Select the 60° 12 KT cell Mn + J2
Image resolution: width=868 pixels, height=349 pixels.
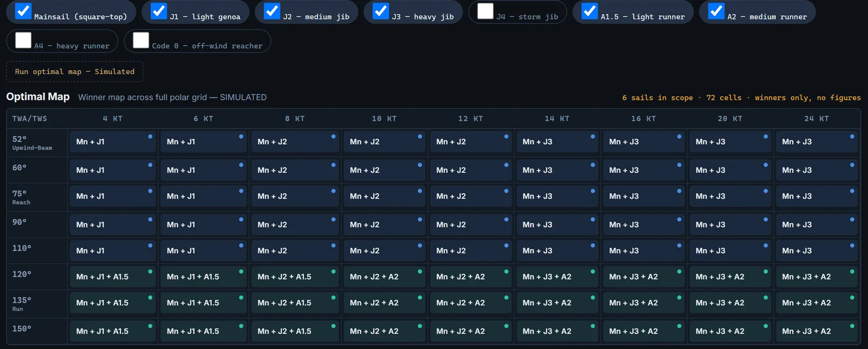[471, 170]
